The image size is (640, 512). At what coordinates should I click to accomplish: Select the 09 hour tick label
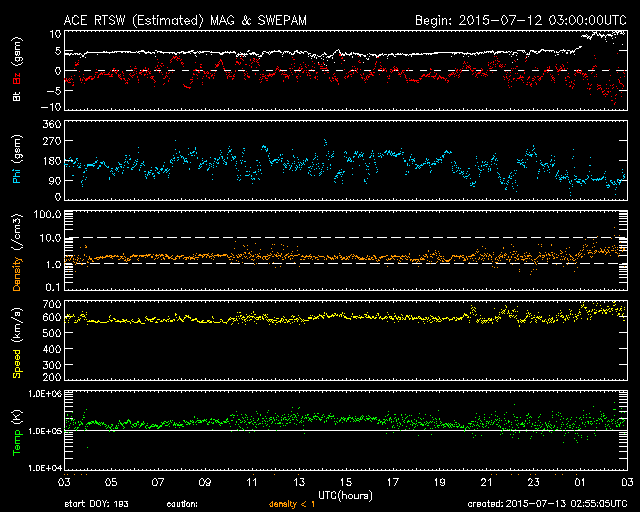(206, 482)
